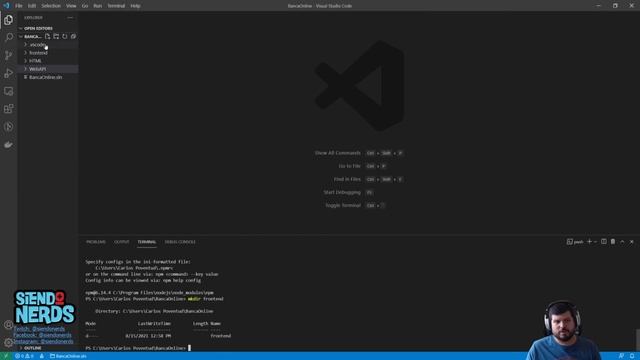Image resolution: width=640 pixels, height=360 pixels.
Task: Click the notifications bell in status bar
Action: [x=632, y=356]
